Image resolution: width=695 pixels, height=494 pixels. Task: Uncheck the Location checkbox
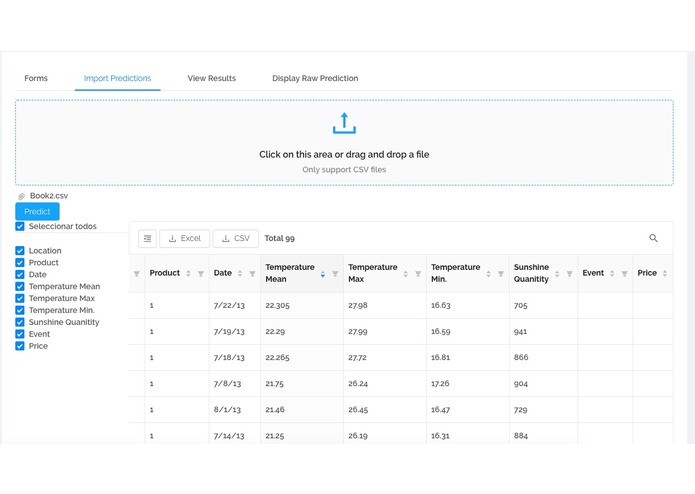pos(20,251)
